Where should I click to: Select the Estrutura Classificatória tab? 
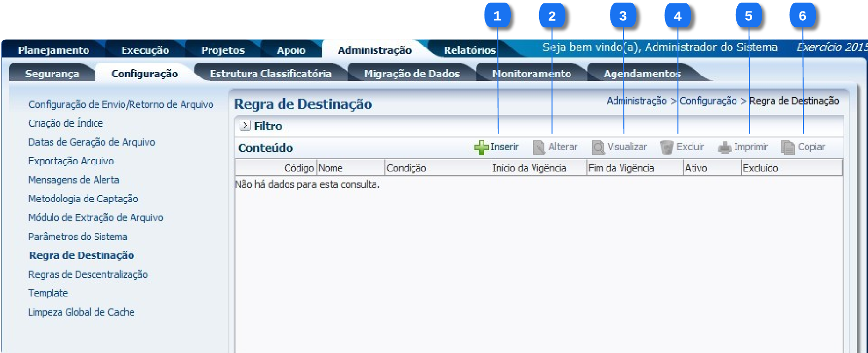click(271, 73)
